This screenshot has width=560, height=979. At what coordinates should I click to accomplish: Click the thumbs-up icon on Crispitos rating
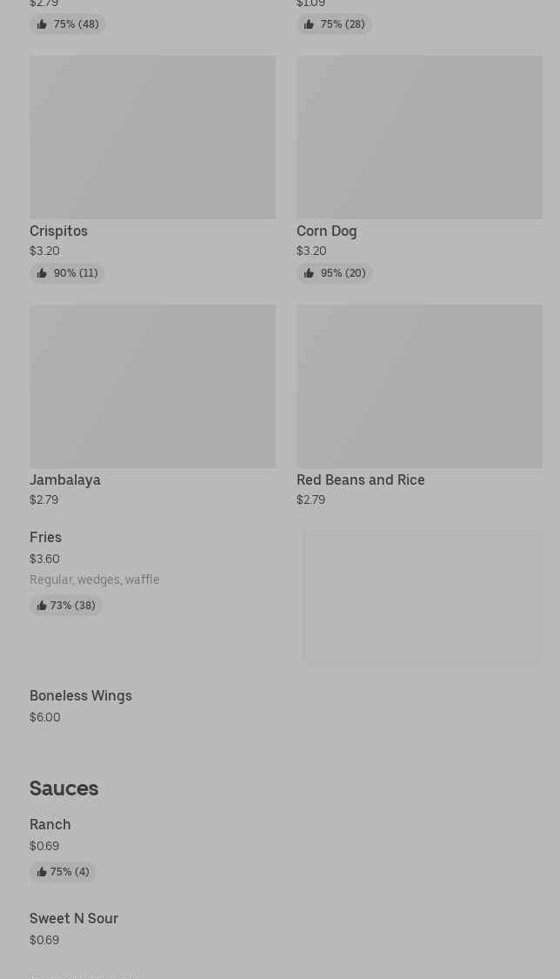coord(42,273)
